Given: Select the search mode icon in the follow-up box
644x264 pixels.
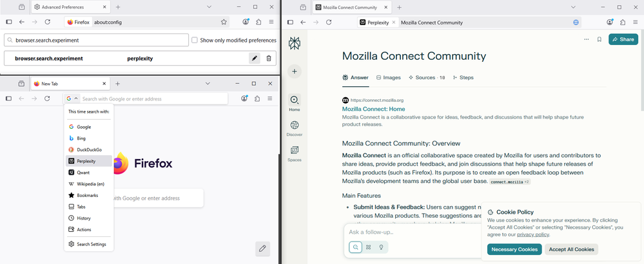Looking at the screenshot, I should 355,247.
